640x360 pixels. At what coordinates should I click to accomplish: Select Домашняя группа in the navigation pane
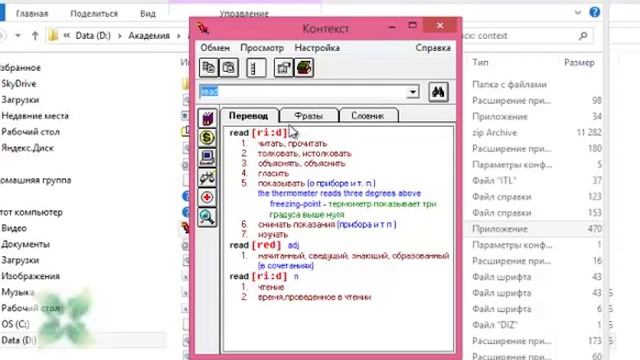click(36, 180)
